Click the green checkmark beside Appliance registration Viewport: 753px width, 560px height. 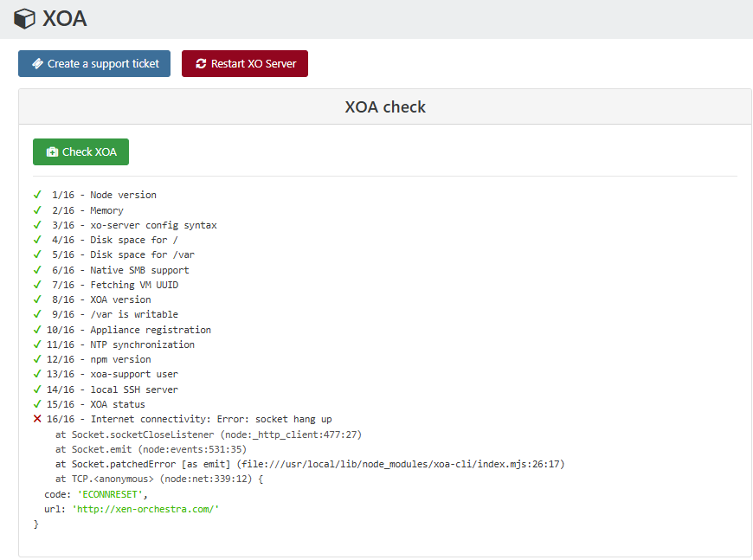pos(37,330)
